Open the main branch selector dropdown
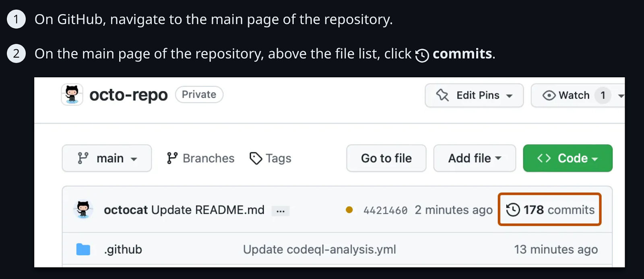644x279 pixels. [107, 158]
